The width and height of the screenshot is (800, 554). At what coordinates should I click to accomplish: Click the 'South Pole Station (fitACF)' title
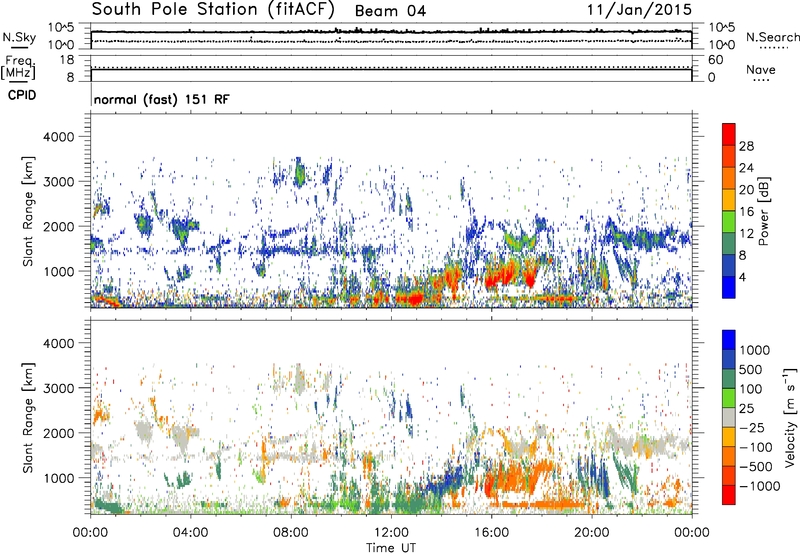coord(213,10)
